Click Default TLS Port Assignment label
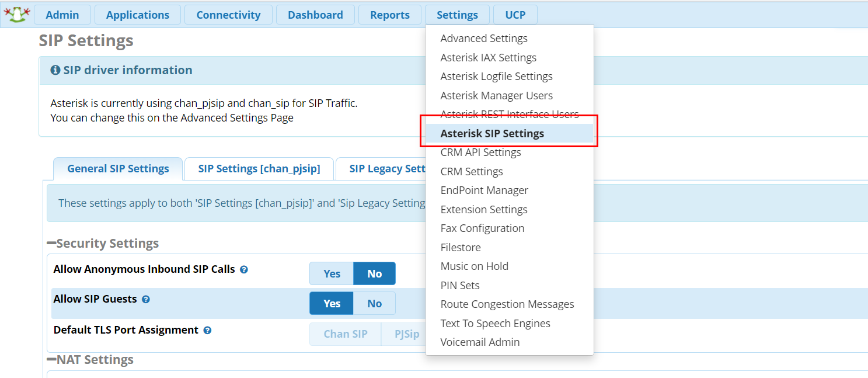The image size is (868, 378). 126,330
